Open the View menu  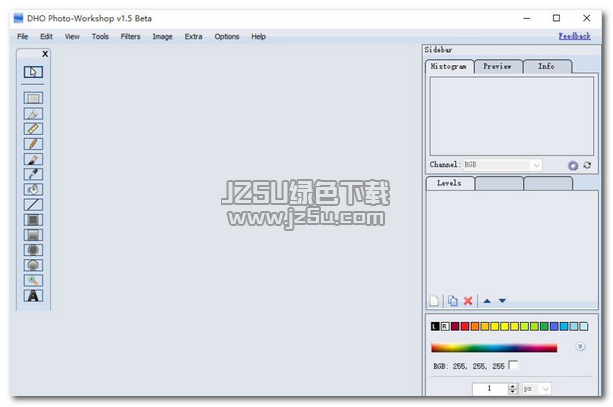(x=72, y=36)
